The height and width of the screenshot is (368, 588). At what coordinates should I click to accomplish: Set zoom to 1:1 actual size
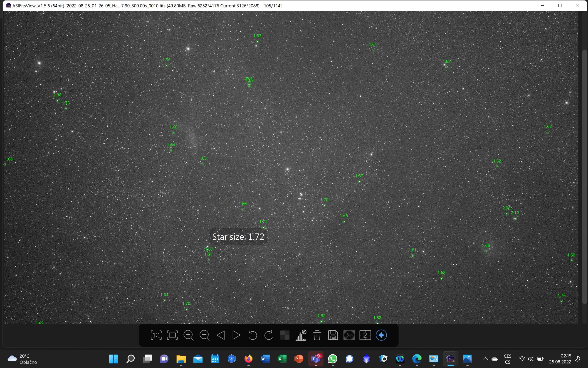[156, 335]
